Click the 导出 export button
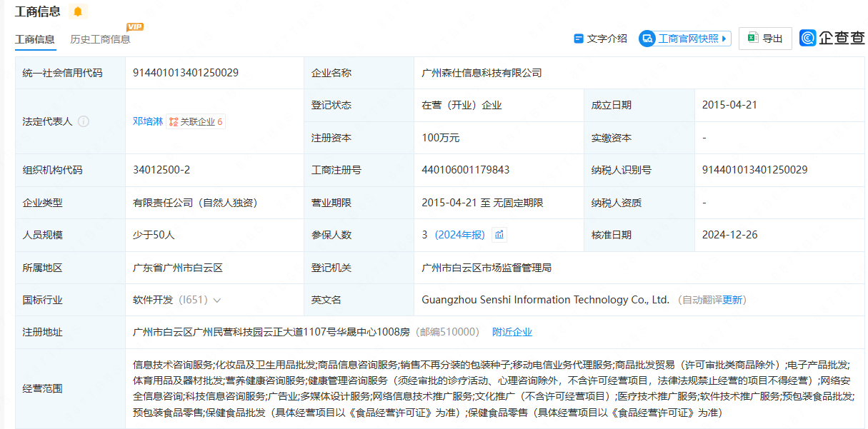 pyautogui.click(x=765, y=39)
